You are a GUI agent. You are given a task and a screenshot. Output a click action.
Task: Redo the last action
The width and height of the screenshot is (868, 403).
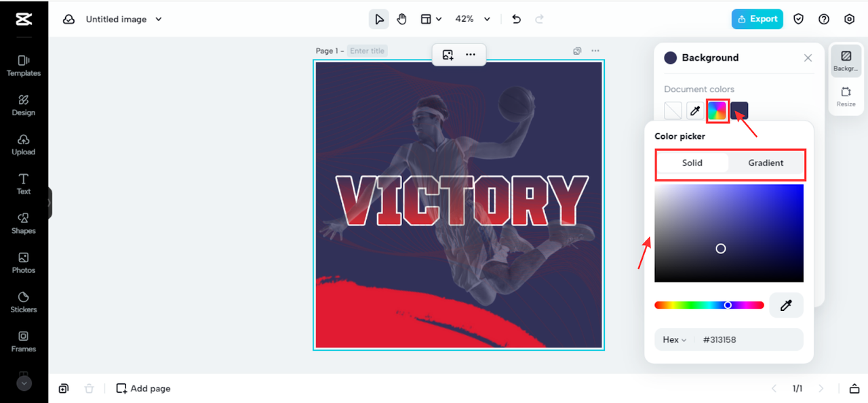(x=540, y=19)
